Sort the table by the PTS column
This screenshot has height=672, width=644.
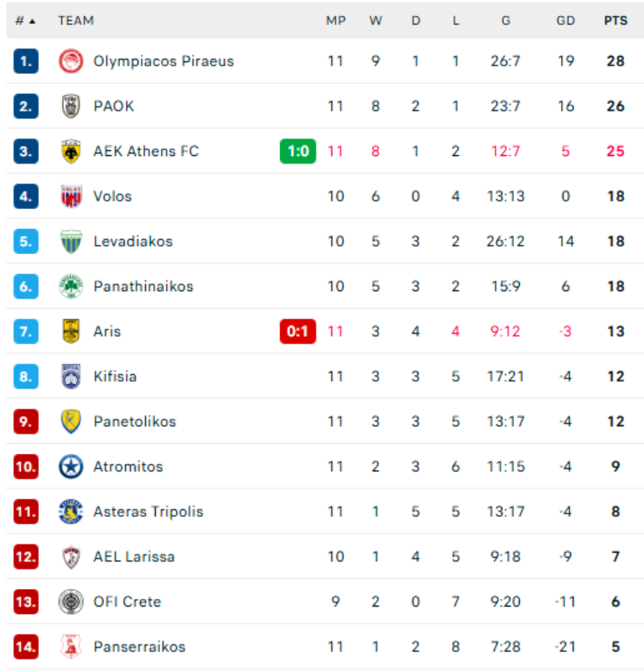pyautogui.click(x=615, y=20)
